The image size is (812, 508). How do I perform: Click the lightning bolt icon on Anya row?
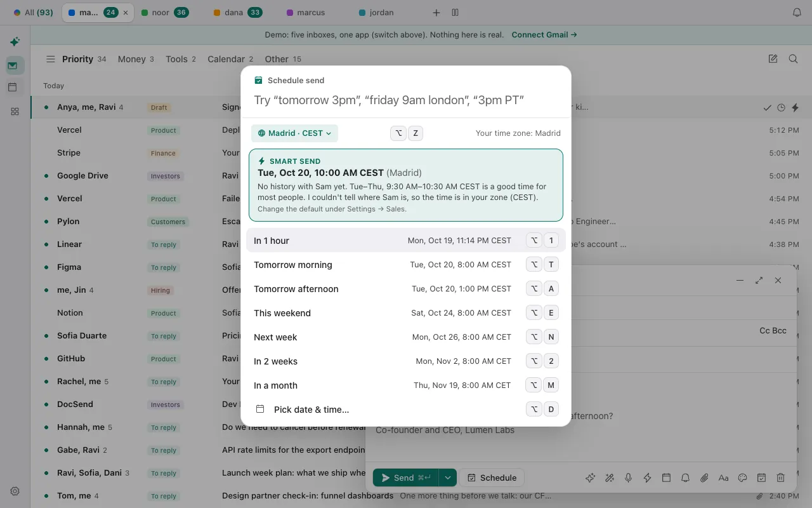click(x=795, y=108)
